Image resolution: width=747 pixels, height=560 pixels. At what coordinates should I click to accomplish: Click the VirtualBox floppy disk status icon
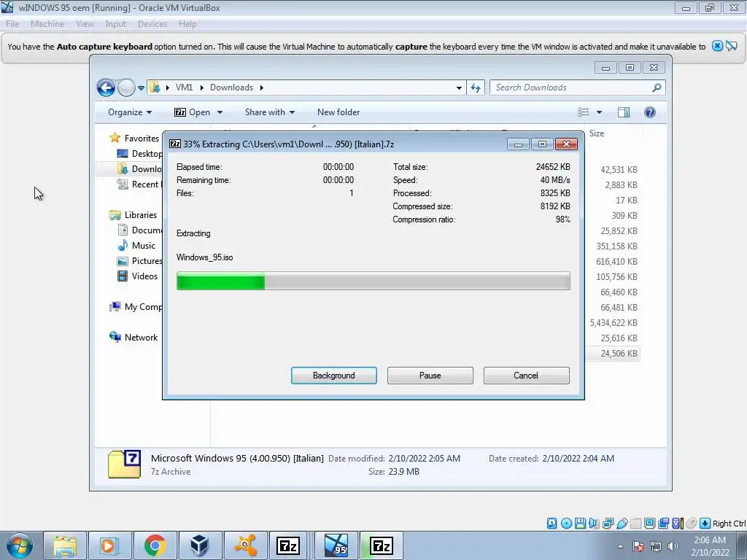tap(580, 524)
